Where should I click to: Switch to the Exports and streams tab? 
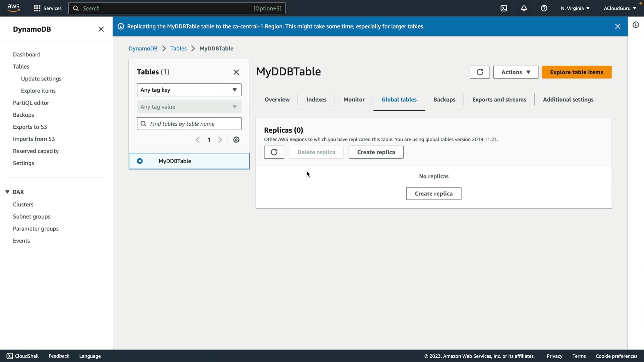coord(499,100)
